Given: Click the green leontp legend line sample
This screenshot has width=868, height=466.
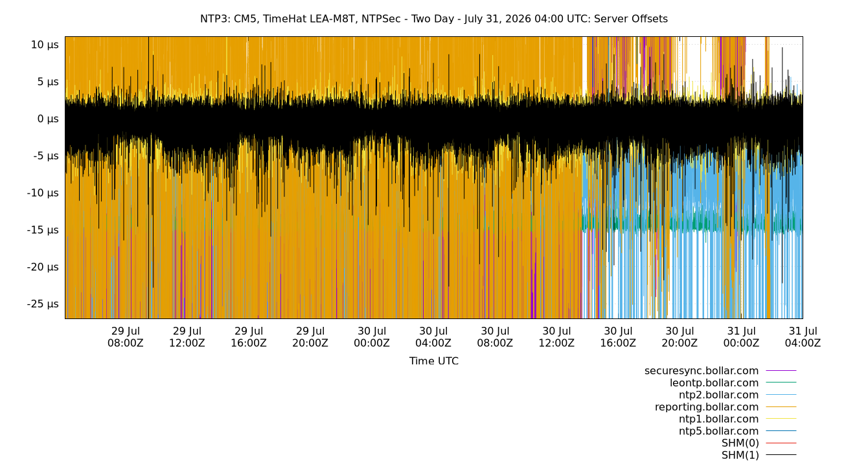Looking at the screenshot, I should pos(781,383).
